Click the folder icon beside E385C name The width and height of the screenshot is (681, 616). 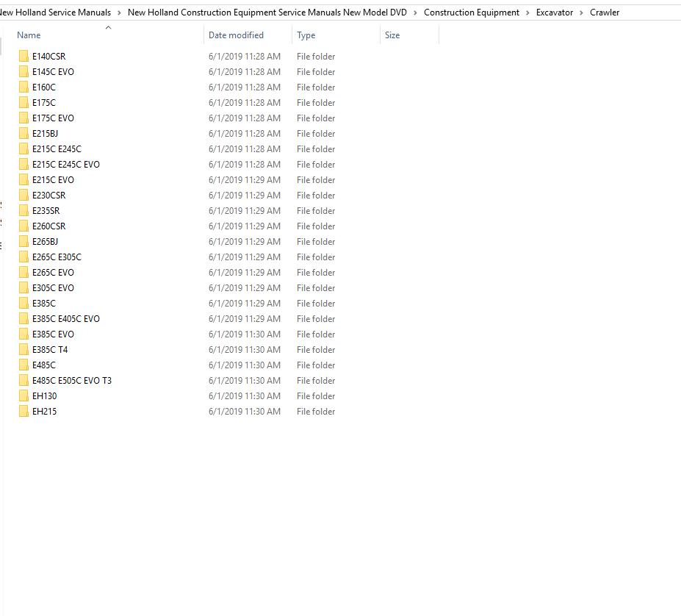coord(24,303)
